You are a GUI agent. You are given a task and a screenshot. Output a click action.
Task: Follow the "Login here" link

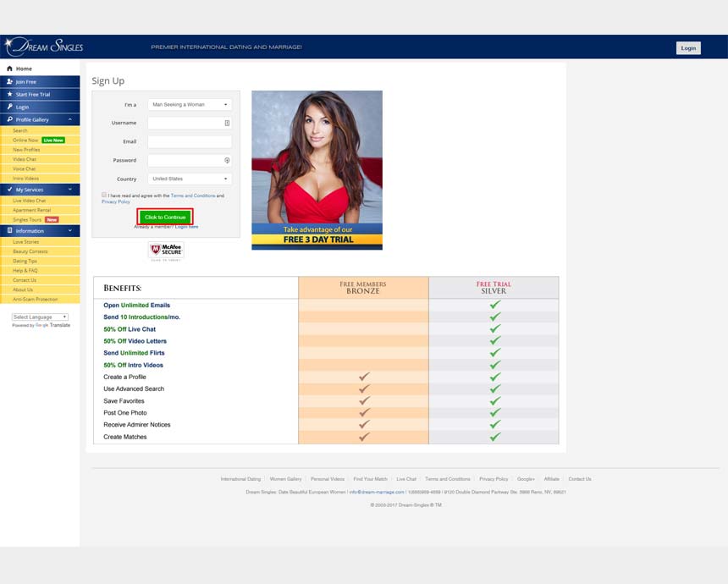click(x=186, y=227)
